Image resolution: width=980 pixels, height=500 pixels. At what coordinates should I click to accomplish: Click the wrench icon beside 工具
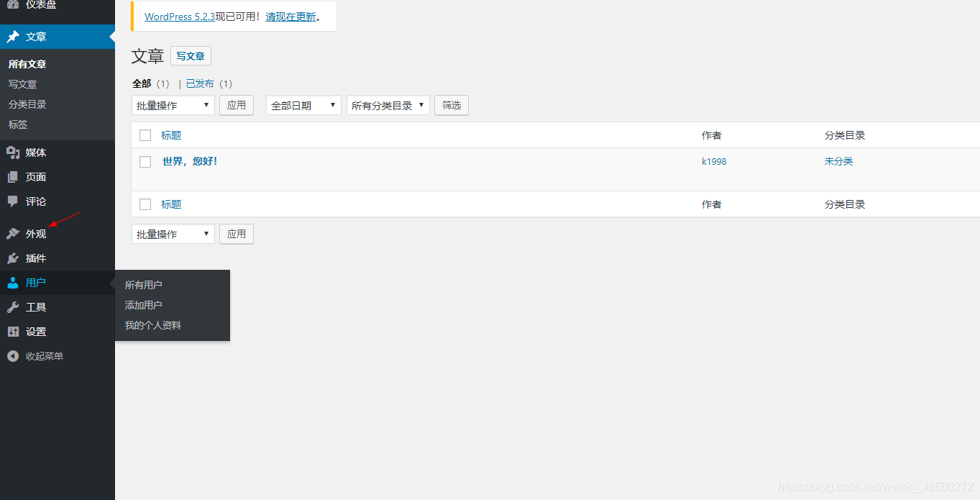coord(13,307)
